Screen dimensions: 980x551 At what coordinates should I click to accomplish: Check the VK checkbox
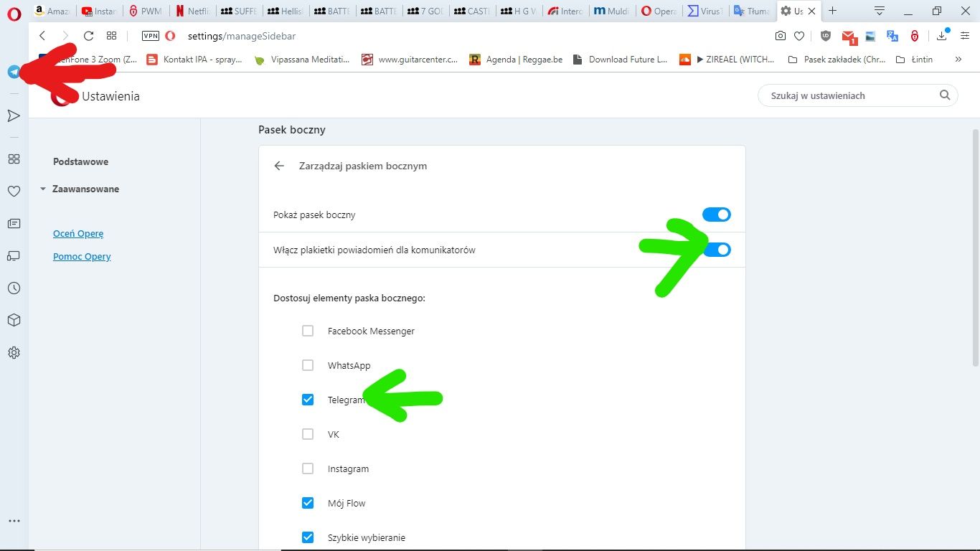(x=308, y=434)
